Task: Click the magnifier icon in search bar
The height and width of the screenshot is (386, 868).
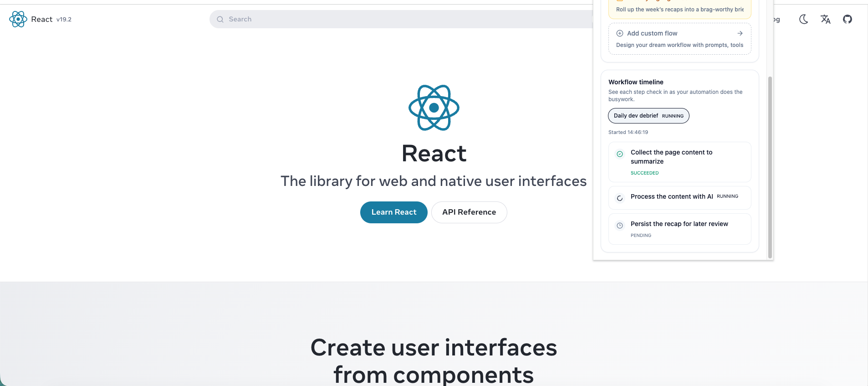Action: [220, 19]
